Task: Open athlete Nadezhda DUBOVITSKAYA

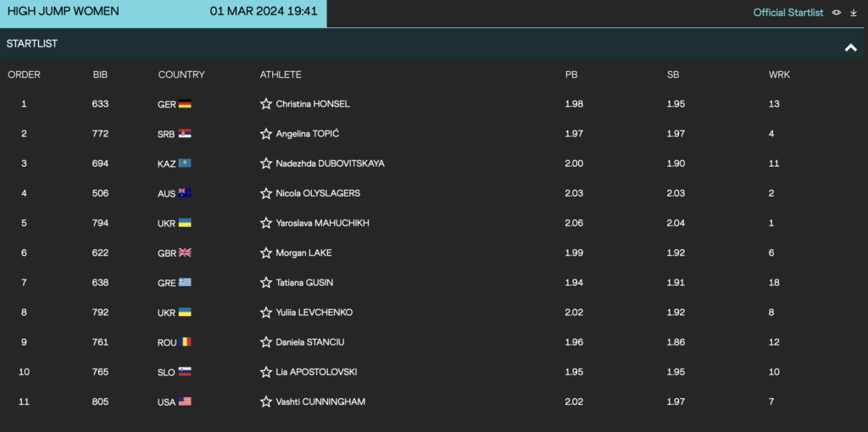Action: [x=330, y=163]
